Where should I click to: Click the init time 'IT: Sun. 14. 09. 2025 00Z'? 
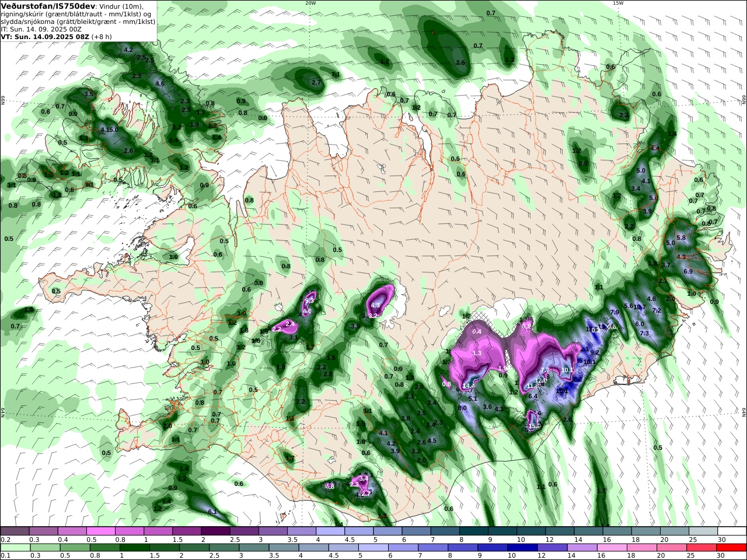tap(41, 29)
